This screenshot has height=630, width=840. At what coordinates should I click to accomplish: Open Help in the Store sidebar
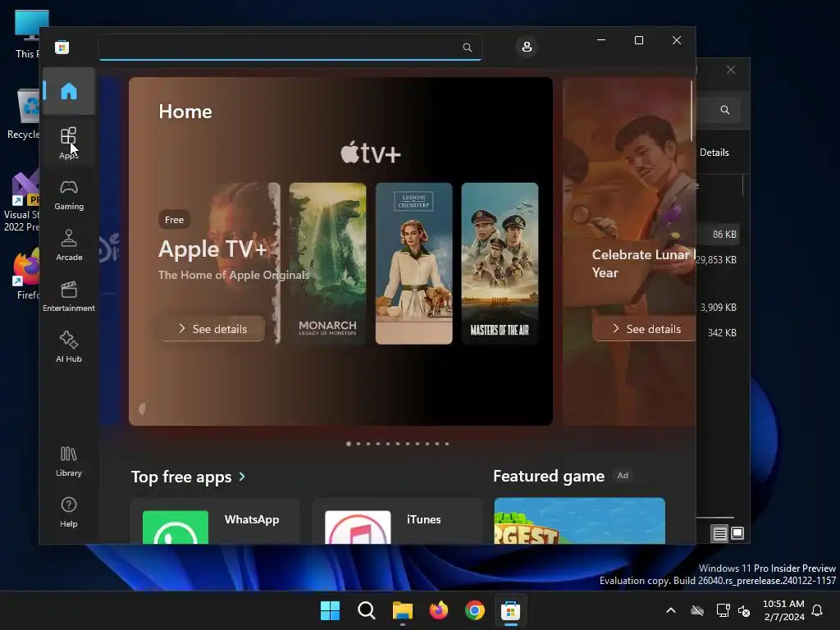[x=69, y=512]
